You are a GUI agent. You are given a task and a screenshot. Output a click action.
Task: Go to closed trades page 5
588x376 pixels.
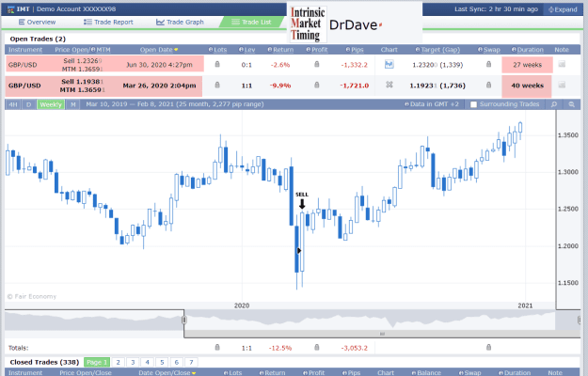click(x=162, y=362)
